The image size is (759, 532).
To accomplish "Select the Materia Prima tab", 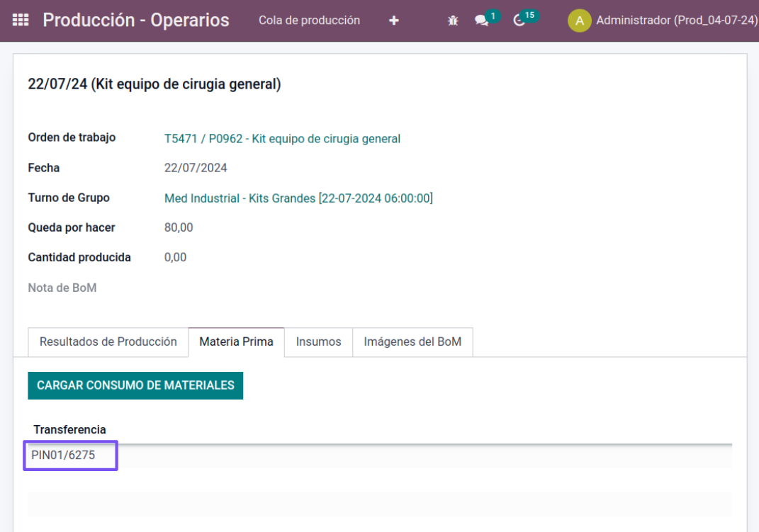I will [236, 341].
